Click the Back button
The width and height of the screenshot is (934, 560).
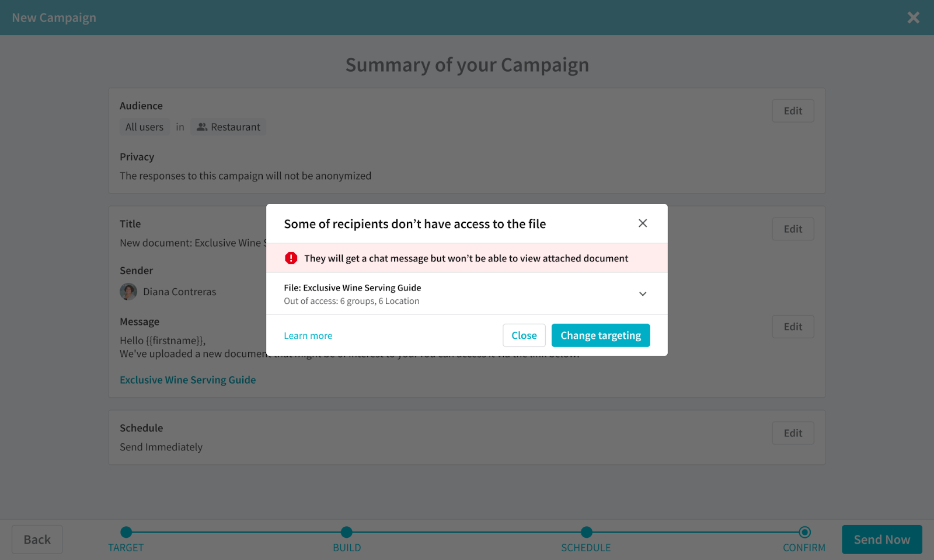pos(37,540)
